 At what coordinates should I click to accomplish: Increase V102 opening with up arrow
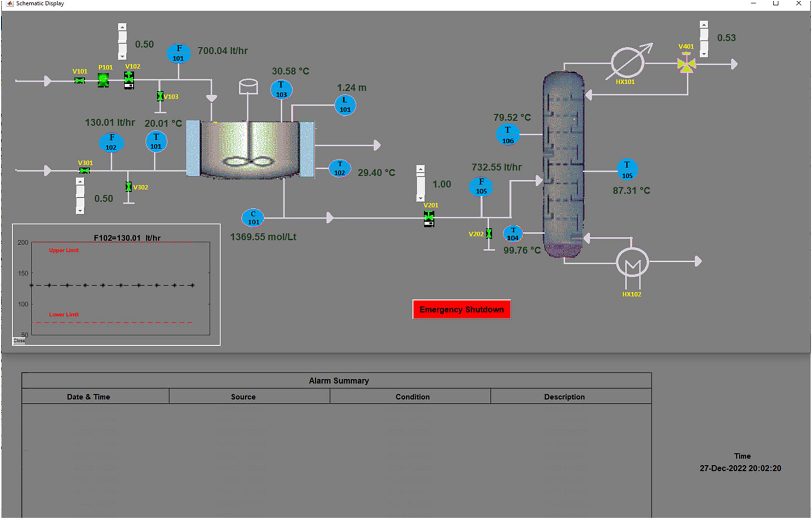[x=122, y=27]
